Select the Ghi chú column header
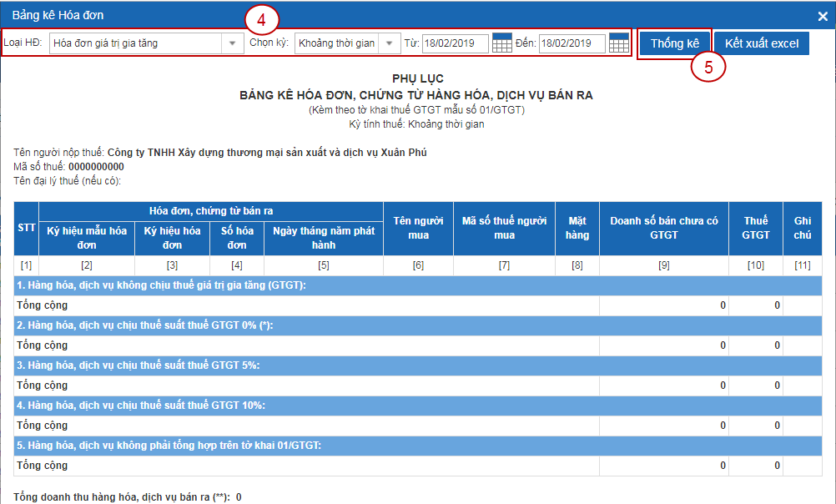Screen dimensions: 836x504 (x=802, y=228)
